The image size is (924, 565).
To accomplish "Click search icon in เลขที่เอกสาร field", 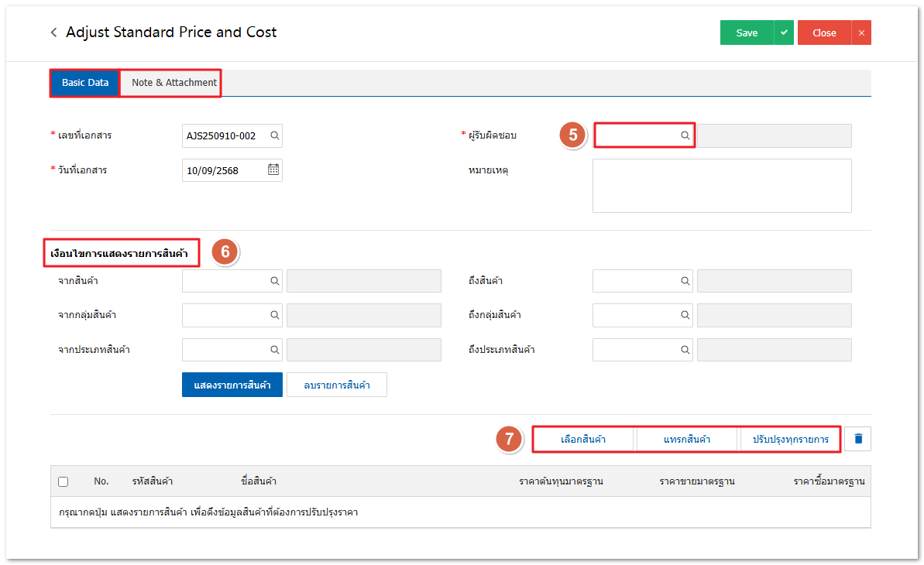I will pyautogui.click(x=274, y=135).
